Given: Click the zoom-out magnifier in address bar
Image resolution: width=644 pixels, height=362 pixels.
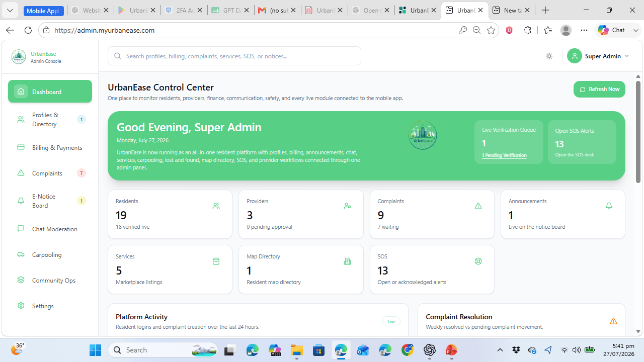Looking at the screenshot, I should [476, 30].
